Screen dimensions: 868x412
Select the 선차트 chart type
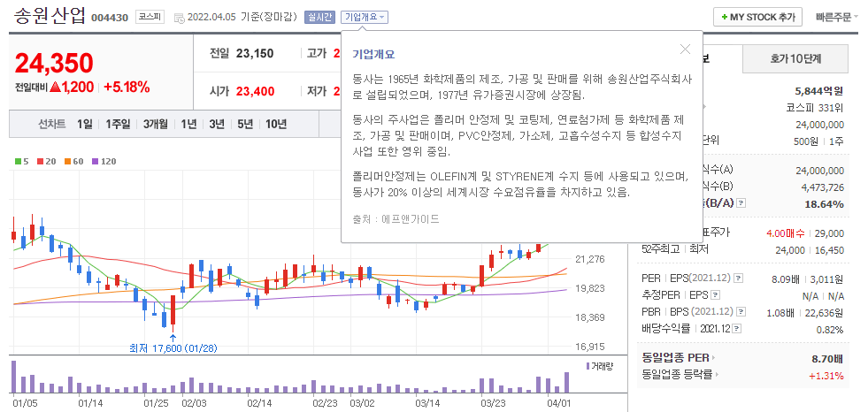pyautogui.click(x=52, y=125)
